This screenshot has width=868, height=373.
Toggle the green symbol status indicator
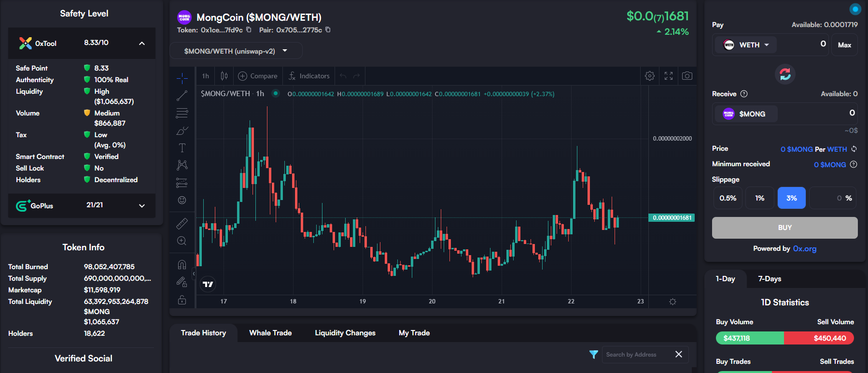click(x=275, y=93)
